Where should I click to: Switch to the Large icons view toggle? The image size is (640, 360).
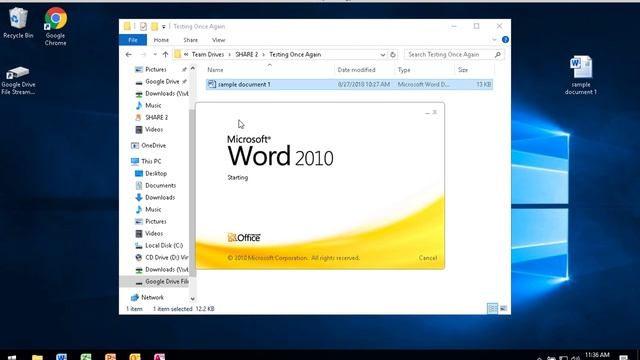503,309
